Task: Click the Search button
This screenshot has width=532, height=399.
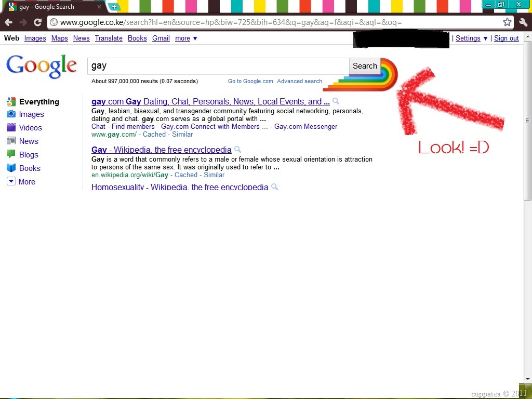Action: 365,66
